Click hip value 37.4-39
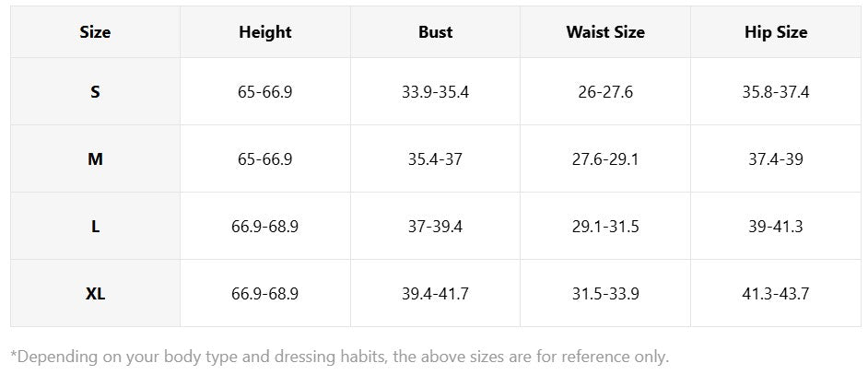The width and height of the screenshot is (868, 375). (775, 159)
